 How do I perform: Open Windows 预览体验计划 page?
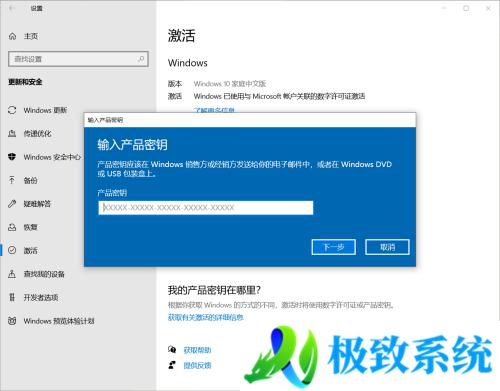pos(59,321)
